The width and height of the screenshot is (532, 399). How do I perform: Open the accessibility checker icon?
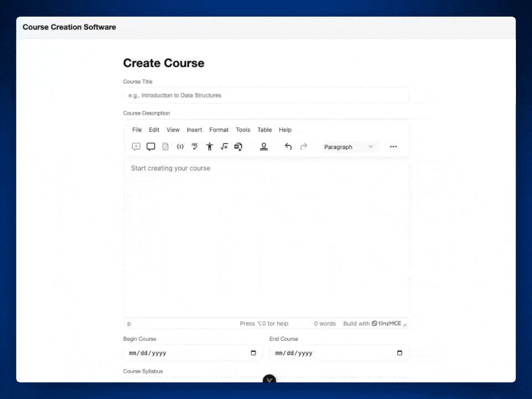pos(209,146)
